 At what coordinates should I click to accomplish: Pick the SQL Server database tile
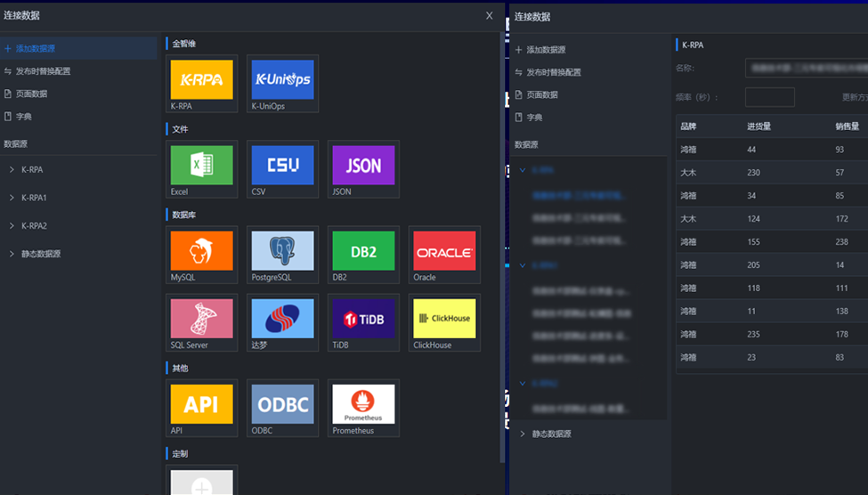[201, 322]
